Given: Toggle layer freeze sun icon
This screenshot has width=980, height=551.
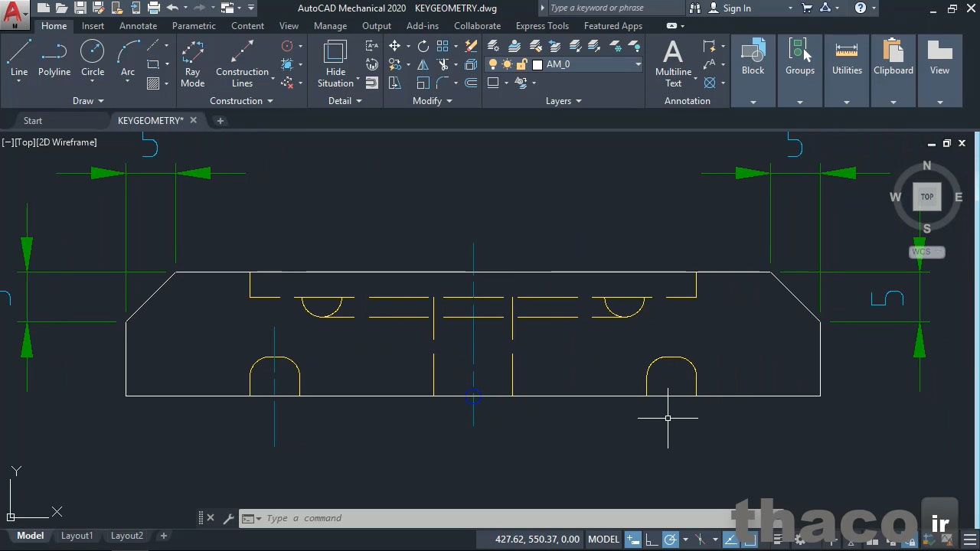Looking at the screenshot, I should point(507,64).
